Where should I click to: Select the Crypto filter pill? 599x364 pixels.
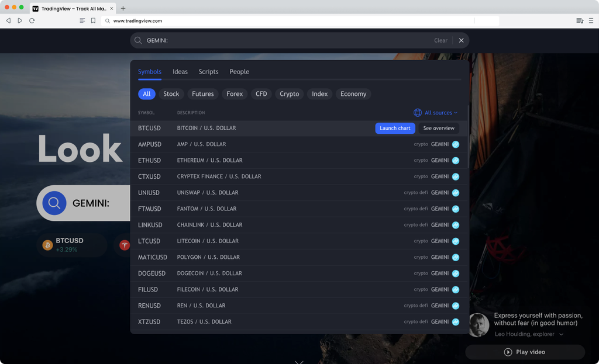pos(289,94)
